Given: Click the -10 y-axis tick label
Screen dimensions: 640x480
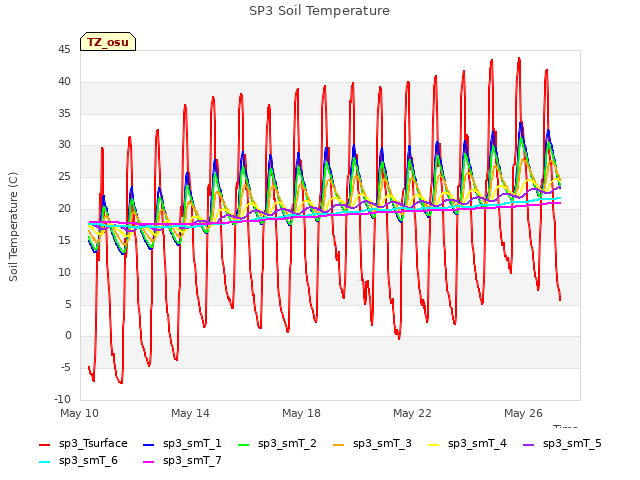Looking at the screenshot, I should point(63,399).
